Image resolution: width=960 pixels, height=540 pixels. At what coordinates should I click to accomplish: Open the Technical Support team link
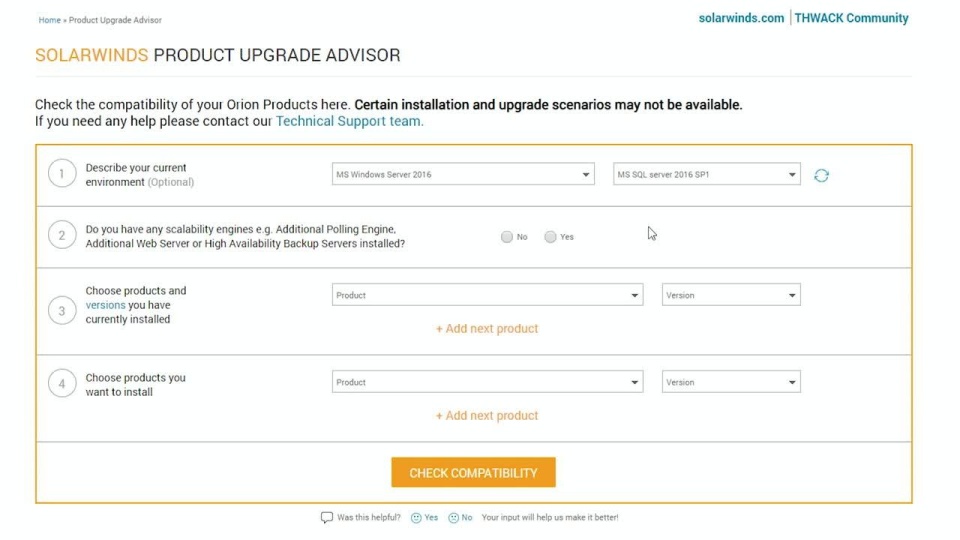349,121
